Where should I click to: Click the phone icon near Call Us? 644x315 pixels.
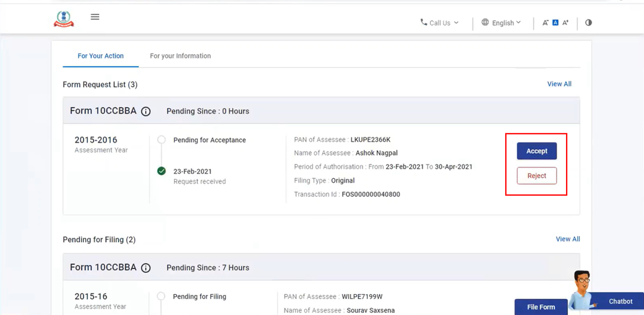point(423,22)
